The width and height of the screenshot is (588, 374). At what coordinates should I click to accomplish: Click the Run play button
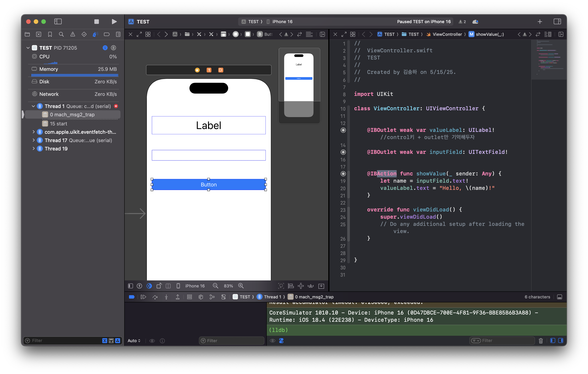point(114,21)
